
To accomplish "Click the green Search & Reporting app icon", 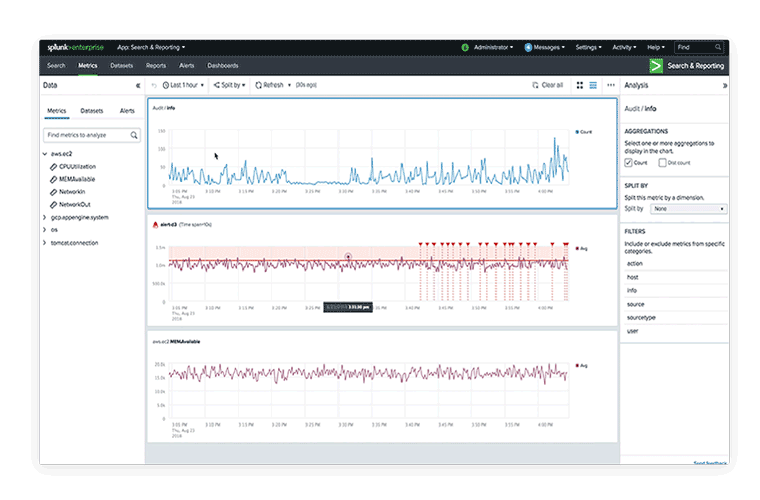I will [654, 66].
